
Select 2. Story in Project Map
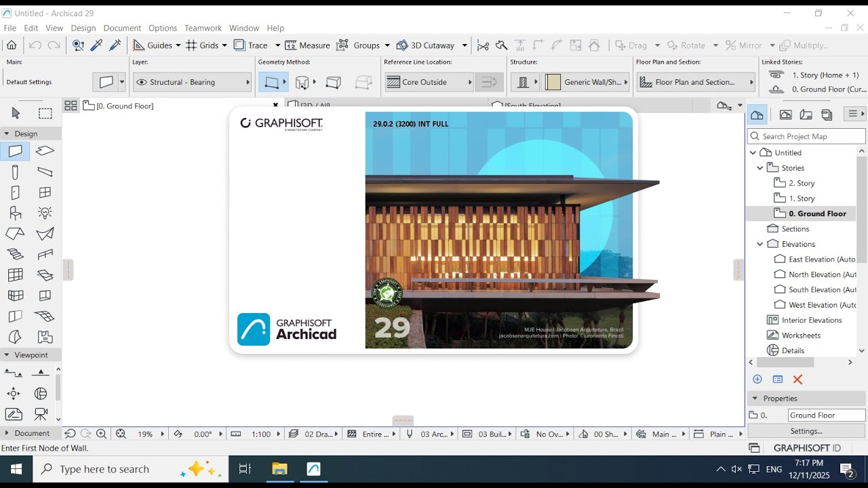pos(802,183)
